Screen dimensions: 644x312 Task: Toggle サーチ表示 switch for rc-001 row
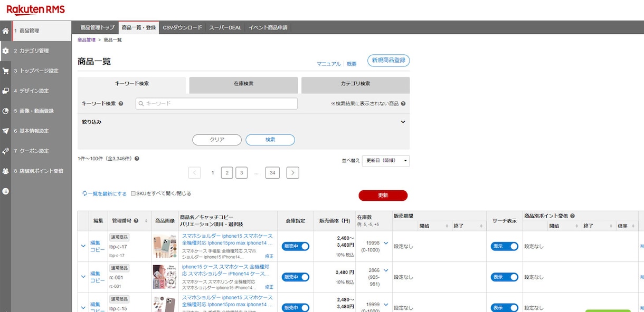click(x=505, y=277)
